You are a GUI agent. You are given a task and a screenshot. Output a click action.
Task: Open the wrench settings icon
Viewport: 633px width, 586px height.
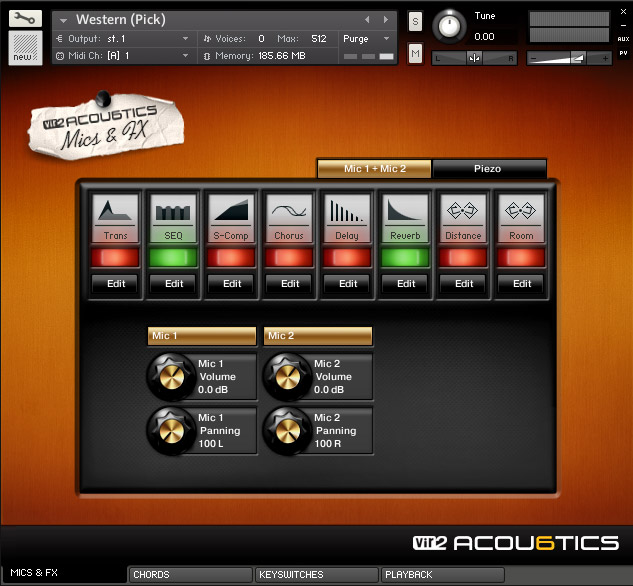click(25, 18)
